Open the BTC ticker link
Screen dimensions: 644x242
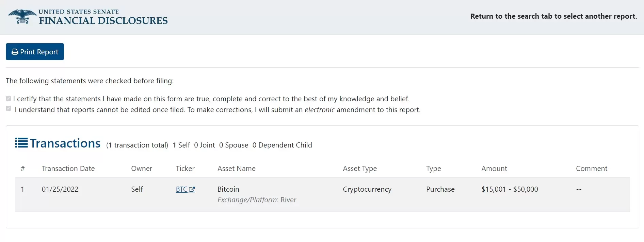(181, 189)
